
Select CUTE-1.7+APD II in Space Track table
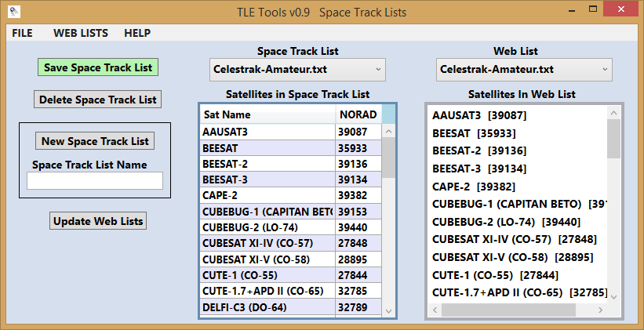291,291
